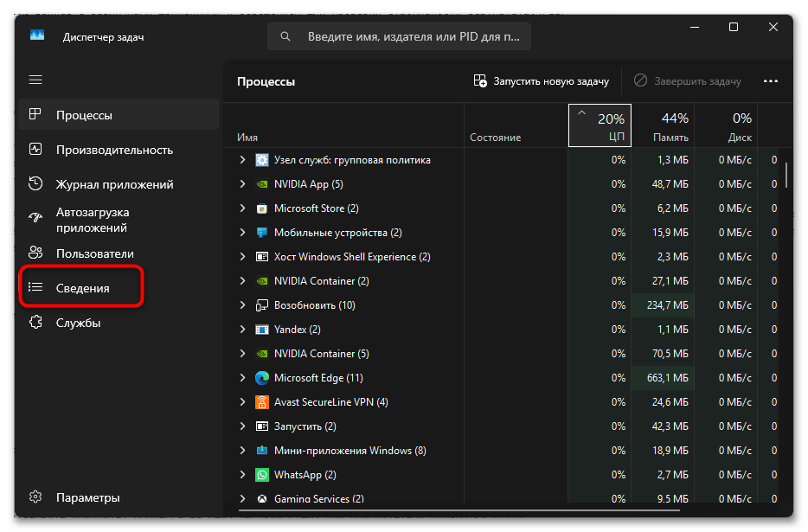This screenshot has width=808, height=532.
Task: Expand Мини-приложения Windows (8) group
Action: (x=242, y=451)
